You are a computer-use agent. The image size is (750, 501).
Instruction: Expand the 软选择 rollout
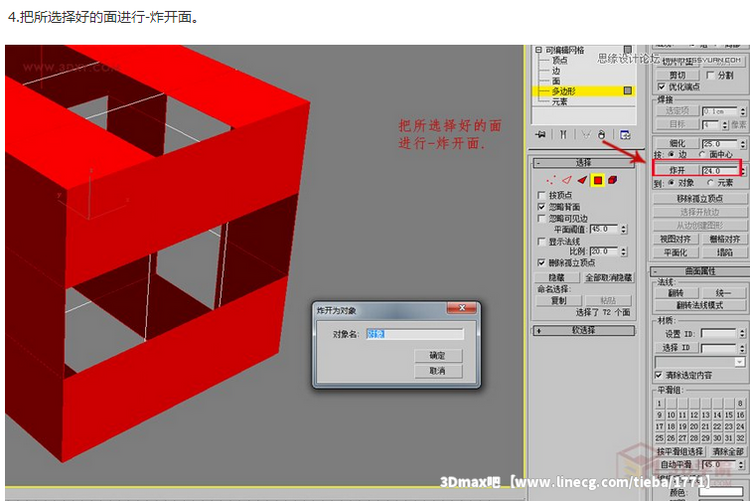584,330
